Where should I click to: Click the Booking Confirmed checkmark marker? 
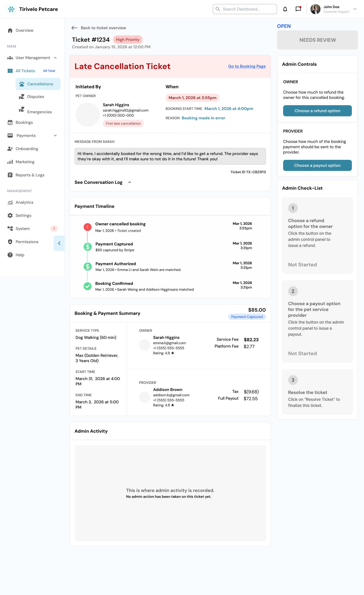click(x=87, y=286)
